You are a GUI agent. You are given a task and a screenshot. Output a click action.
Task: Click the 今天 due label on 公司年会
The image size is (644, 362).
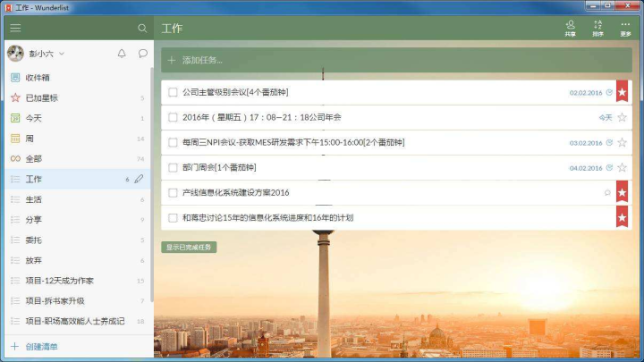pyautogui.click(x=606, y=118)
